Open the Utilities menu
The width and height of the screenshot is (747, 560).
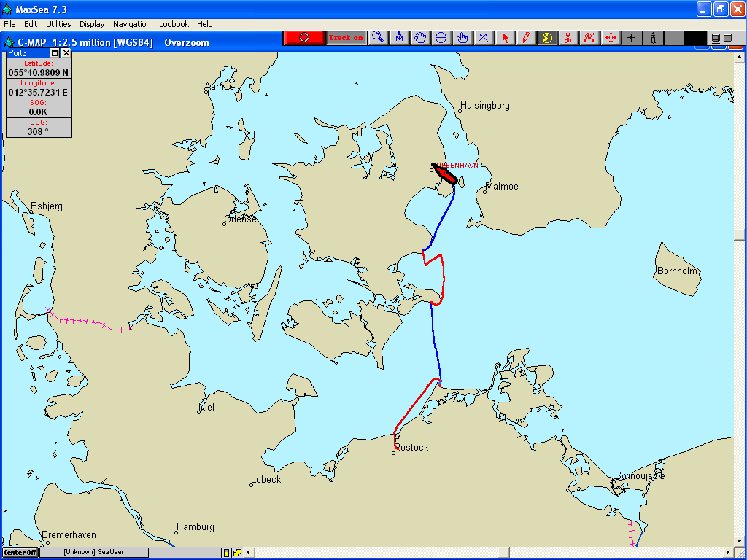(58, 24)
